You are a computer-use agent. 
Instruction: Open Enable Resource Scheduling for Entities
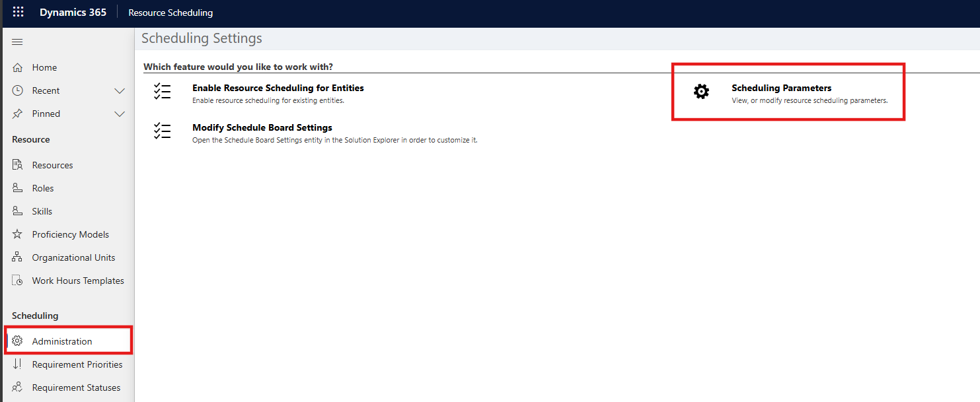pyautogui.click(x=278, y=88)
